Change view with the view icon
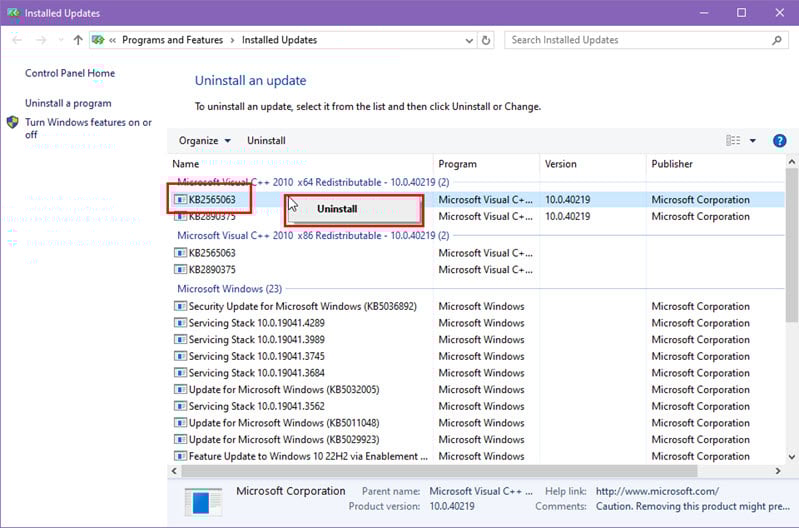The width and height of the screenshot is (799, 528). pos(733,141)
